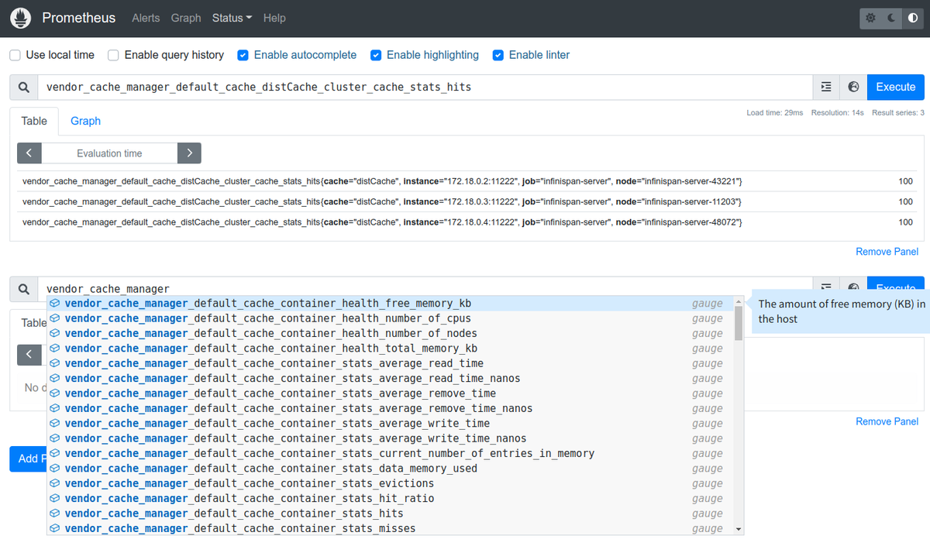Image resolution: width=930 pixels, height=560 pixels.
Task: Open the Status dropdown menu
Action: 231,18
